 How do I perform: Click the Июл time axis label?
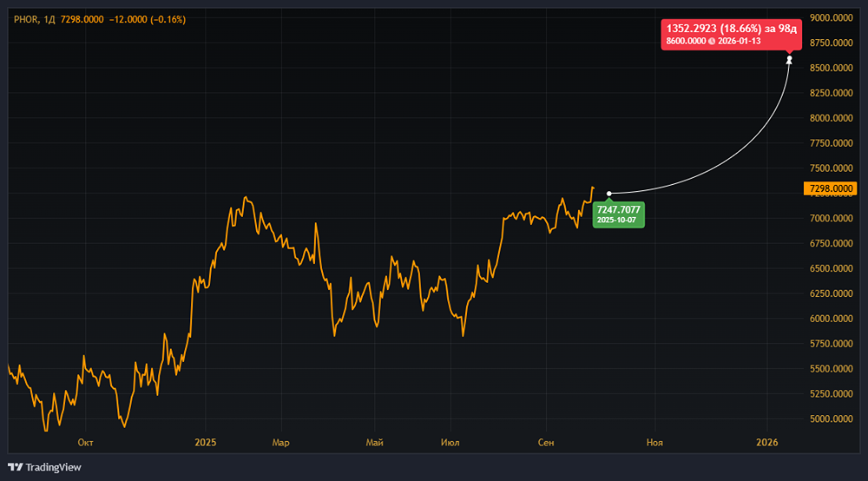450,442
